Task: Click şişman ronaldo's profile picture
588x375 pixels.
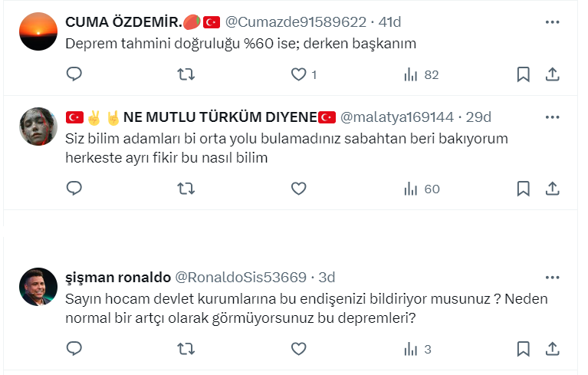Action: tap(38, 287)
